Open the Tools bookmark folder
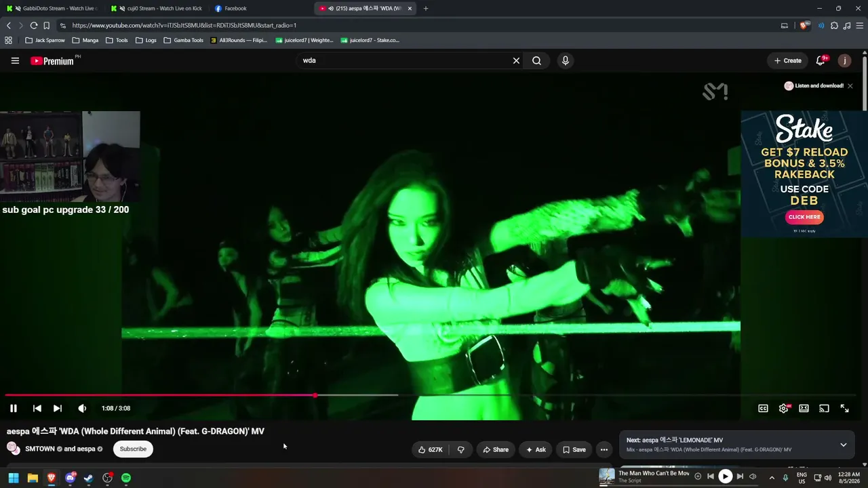 [x=117, y=40]
